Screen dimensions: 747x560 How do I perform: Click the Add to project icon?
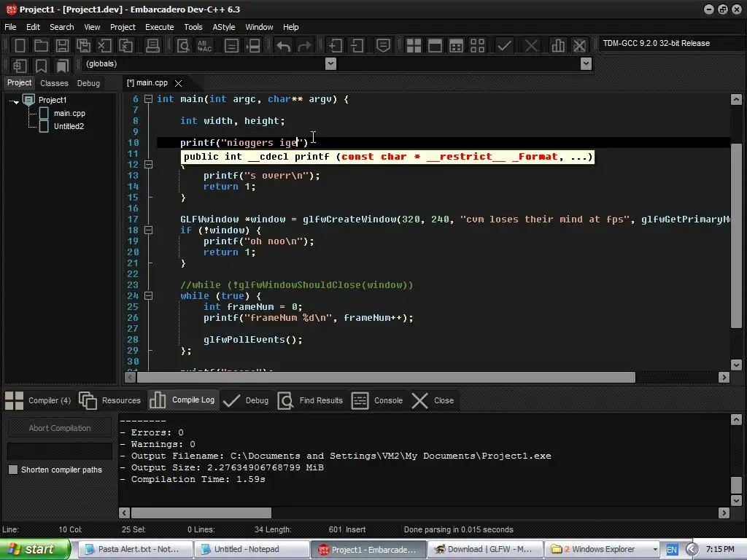[x=335, y=46]
